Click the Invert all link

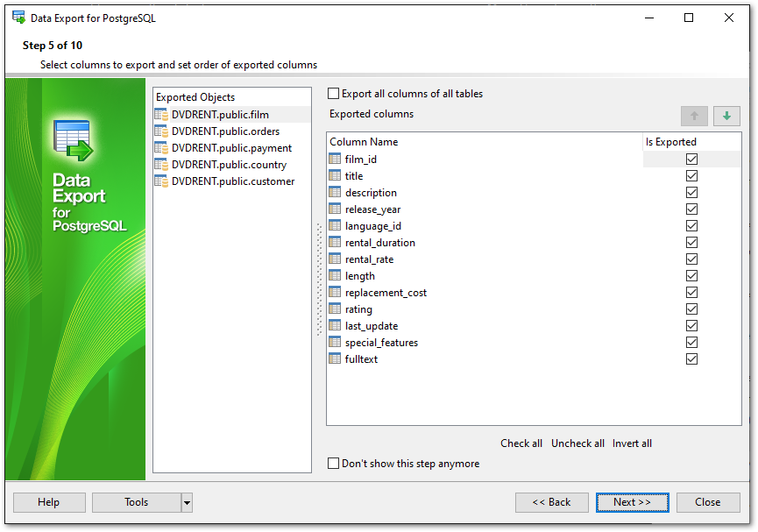[632, 443]
